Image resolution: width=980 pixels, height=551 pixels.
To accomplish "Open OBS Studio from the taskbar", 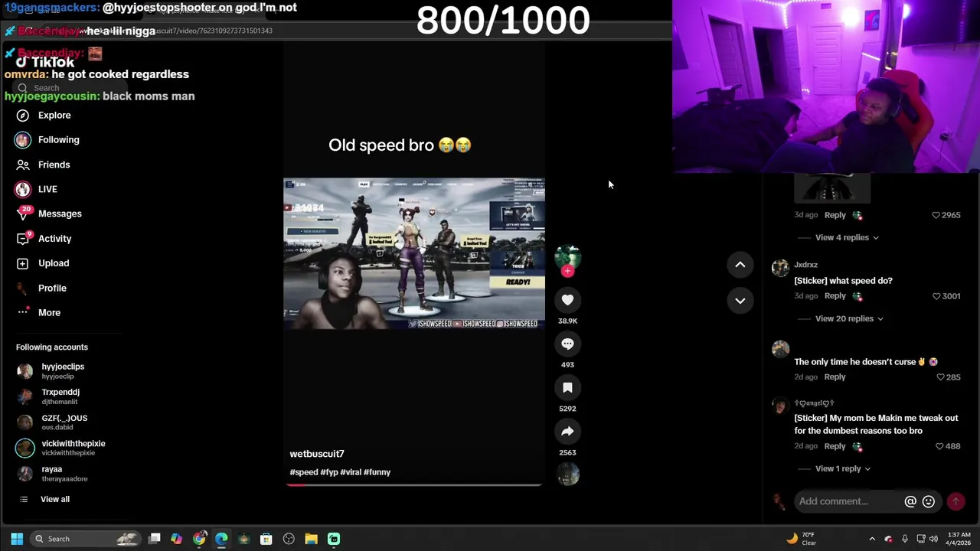I will [289, 539].
